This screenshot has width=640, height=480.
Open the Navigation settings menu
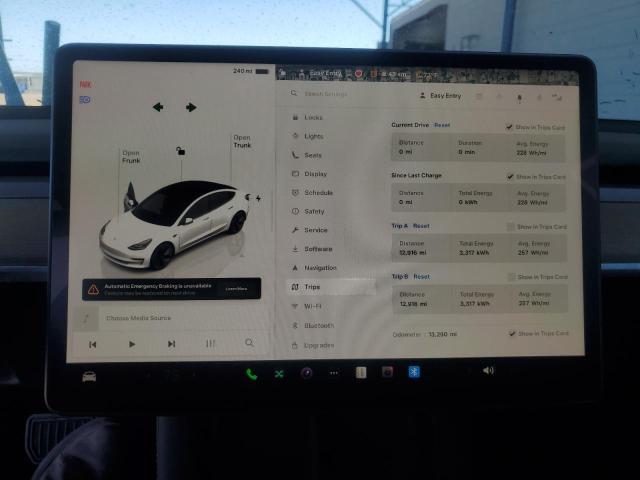(320, 268)
